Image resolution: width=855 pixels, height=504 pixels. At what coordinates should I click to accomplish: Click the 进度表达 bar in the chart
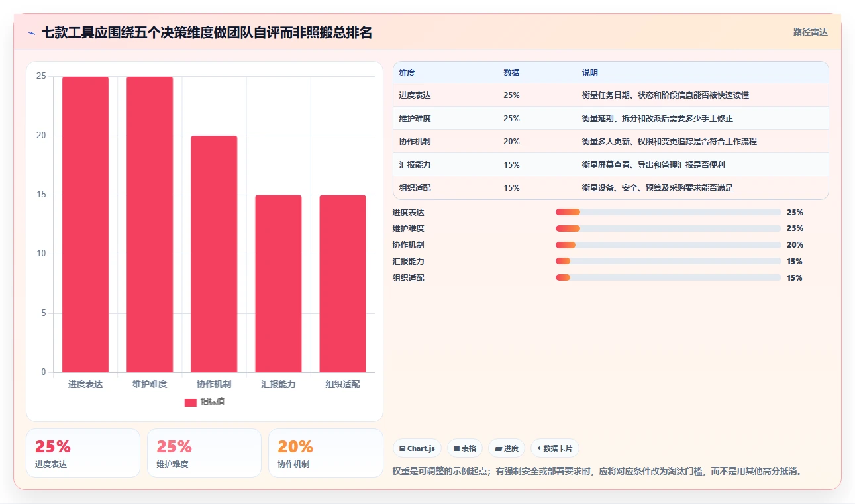[85, 225]
